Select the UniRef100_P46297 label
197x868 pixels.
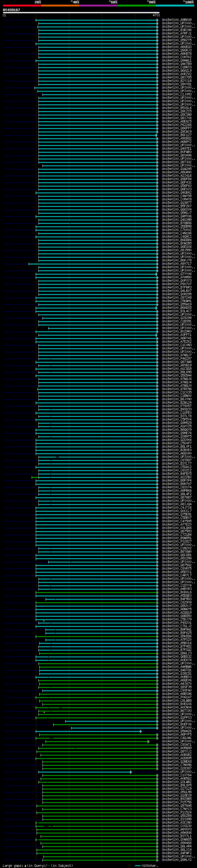pos(177,358)
